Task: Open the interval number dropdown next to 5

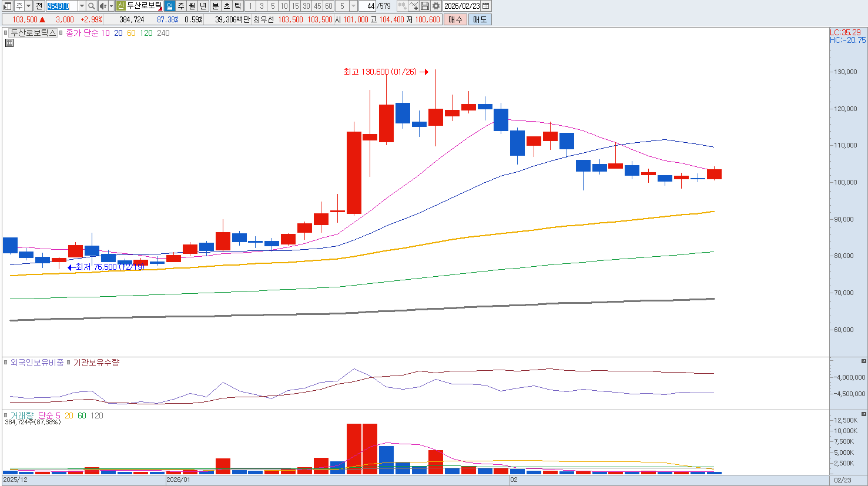Action: point(353,6)
